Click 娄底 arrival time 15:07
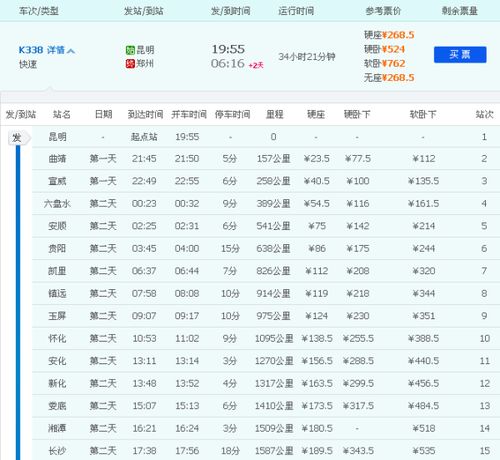This screenshot has width=500, height=460. (x=144, y=406)
